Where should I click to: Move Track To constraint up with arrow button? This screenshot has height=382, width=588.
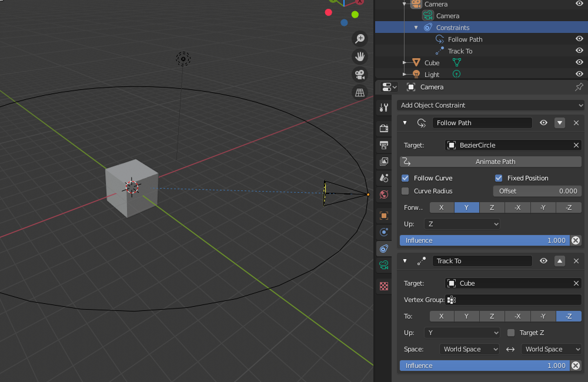[x=560, y=261]
